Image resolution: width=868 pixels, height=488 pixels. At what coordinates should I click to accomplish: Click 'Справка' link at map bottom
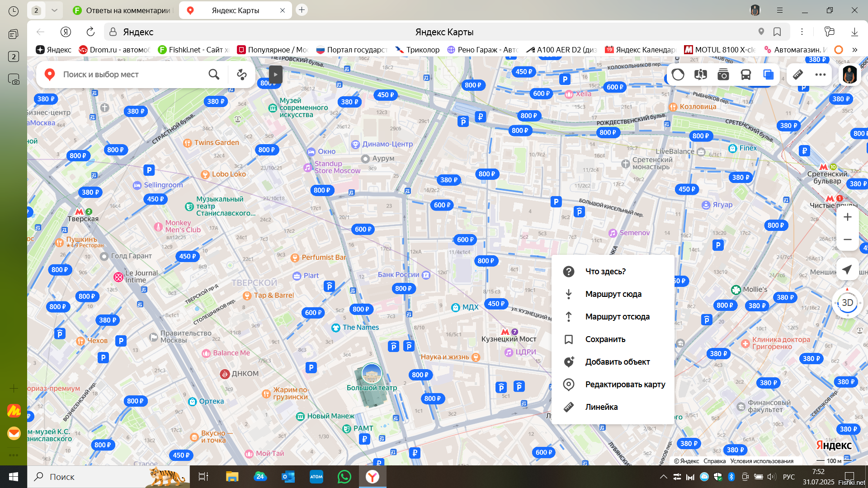click(714, 461)
